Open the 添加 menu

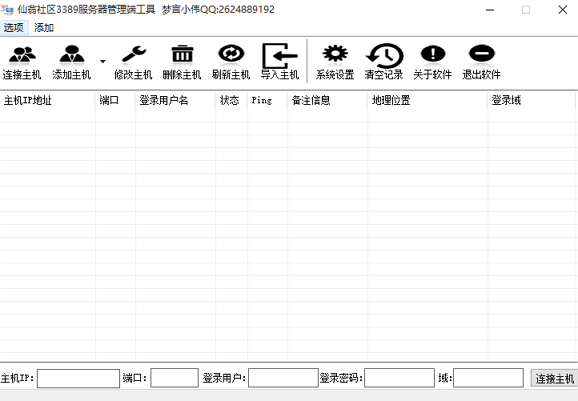coord(44,28)
